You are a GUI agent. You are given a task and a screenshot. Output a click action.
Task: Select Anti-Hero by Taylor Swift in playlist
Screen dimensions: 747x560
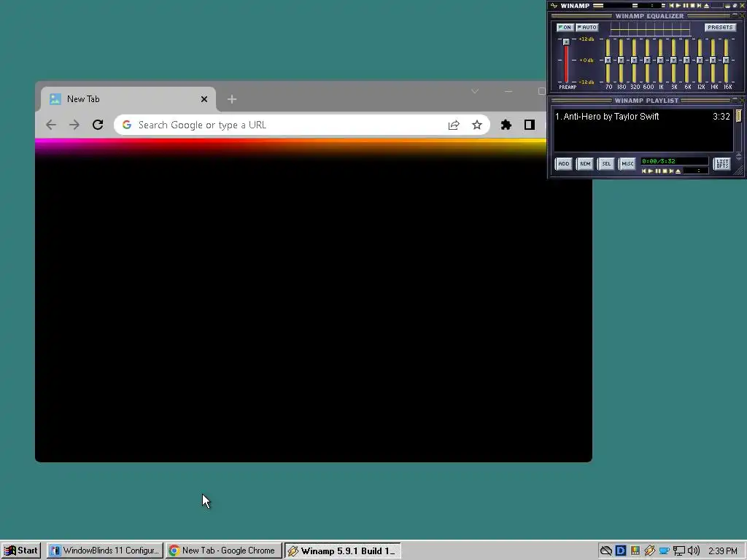[x=642, y=117]
